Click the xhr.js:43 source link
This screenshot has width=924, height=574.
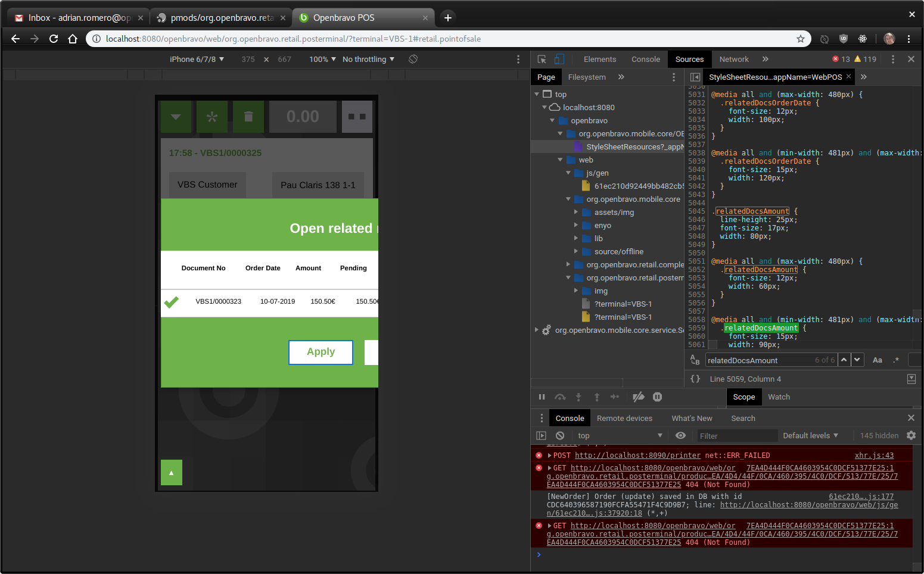coord(873,456)
